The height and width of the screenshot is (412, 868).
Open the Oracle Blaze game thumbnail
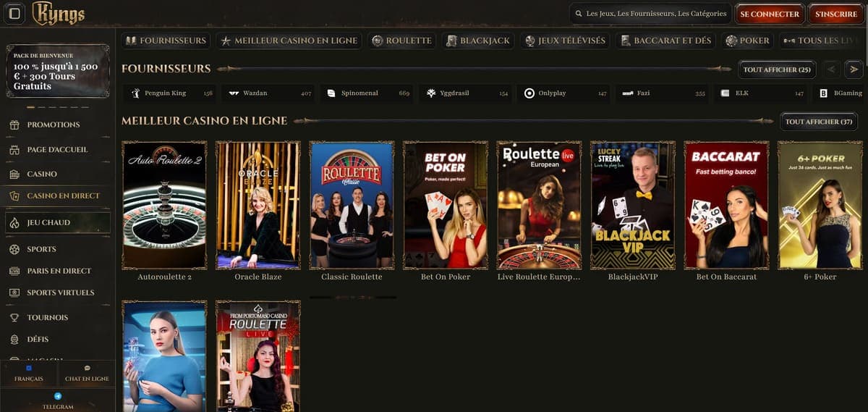pyautogui.click(x=258, y=205)
